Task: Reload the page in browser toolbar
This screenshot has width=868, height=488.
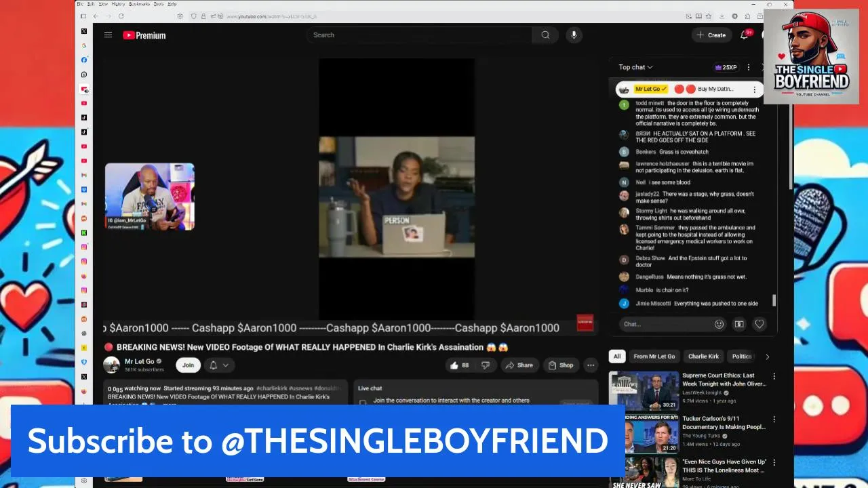Action: [121, 16]
